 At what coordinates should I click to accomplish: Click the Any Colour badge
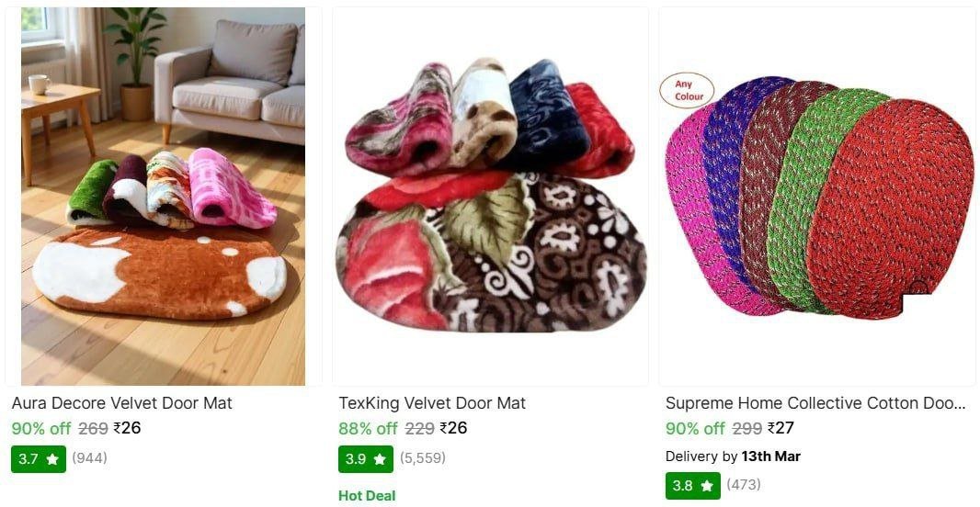click(688, 90)
